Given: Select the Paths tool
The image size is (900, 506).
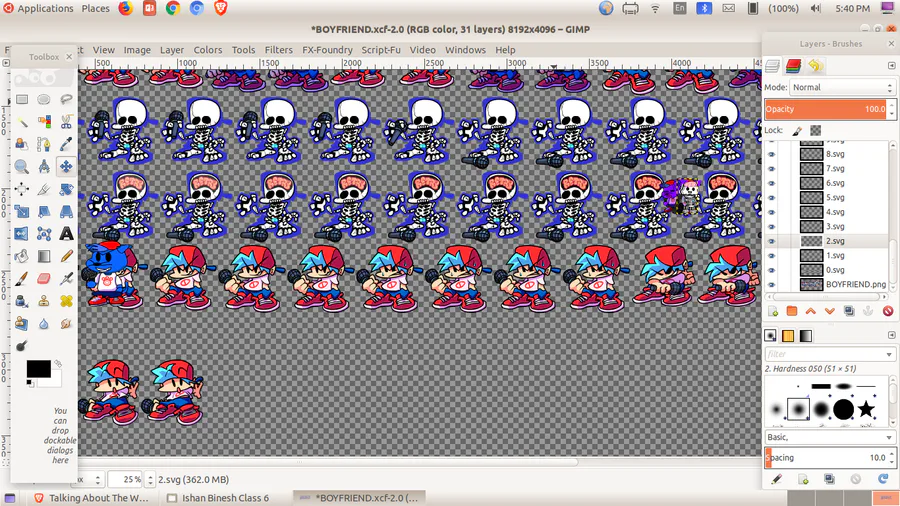Looking at the screenshot, I should click(x=44, y=144).
